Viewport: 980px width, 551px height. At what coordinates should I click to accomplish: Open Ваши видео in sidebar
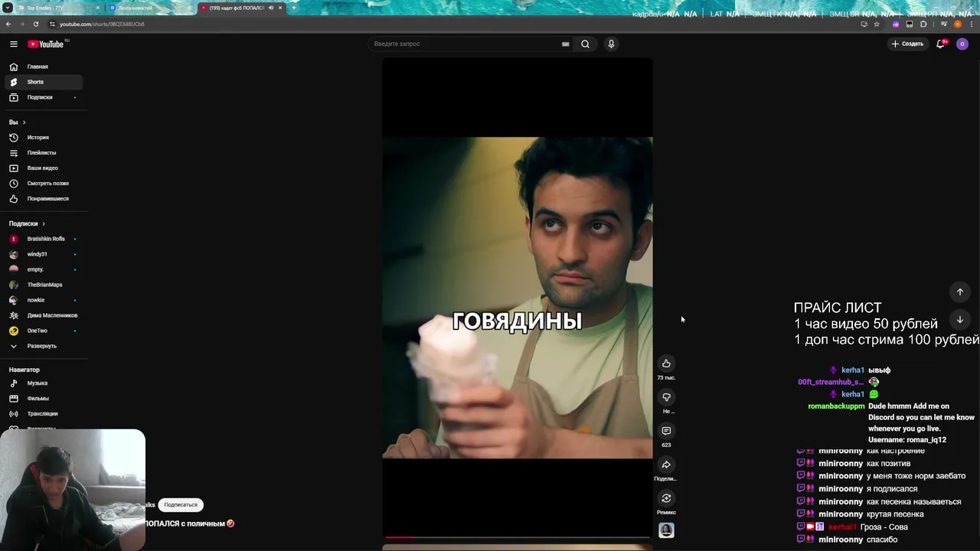coord(44,168)
